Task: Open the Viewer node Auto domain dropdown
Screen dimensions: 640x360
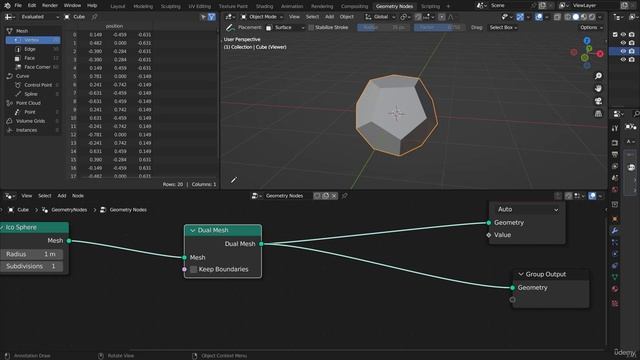Action: click(x=527, y=209)
